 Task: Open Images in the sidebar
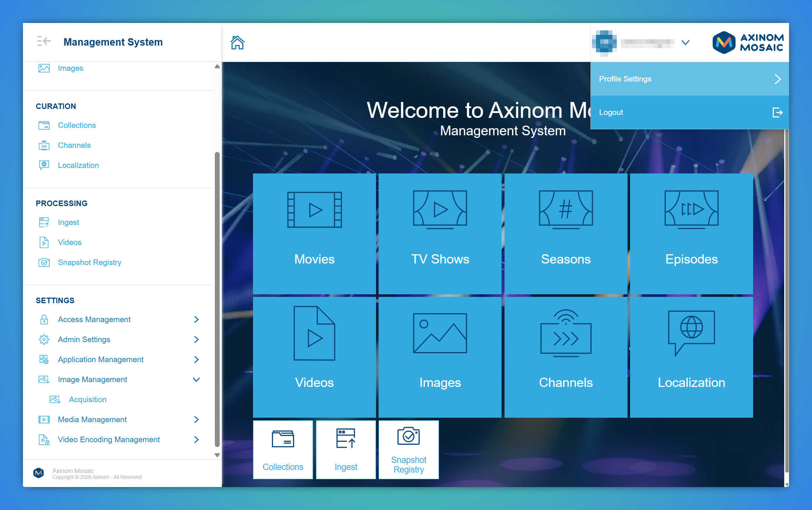coord(70,68)
